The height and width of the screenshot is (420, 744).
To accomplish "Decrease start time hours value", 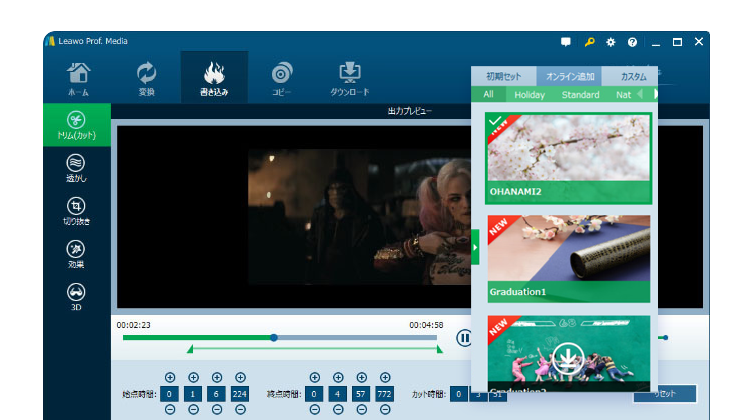I will (x=170, y=410).
